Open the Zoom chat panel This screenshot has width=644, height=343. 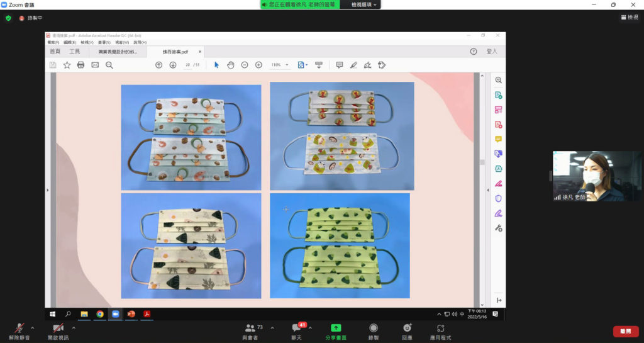(296, 329)
